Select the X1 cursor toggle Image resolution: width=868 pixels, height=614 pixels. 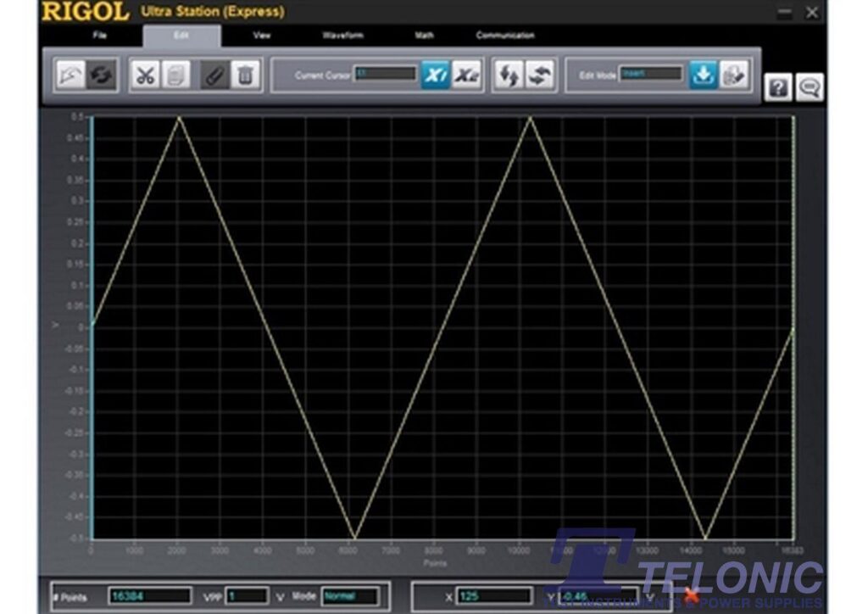(x=436, y=75)
